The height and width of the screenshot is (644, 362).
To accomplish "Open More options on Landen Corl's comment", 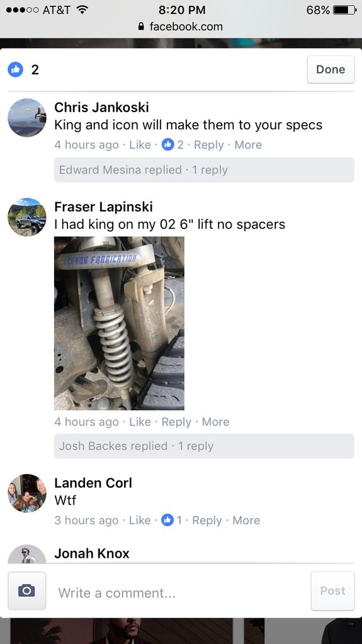I will (x=246, y=520).
